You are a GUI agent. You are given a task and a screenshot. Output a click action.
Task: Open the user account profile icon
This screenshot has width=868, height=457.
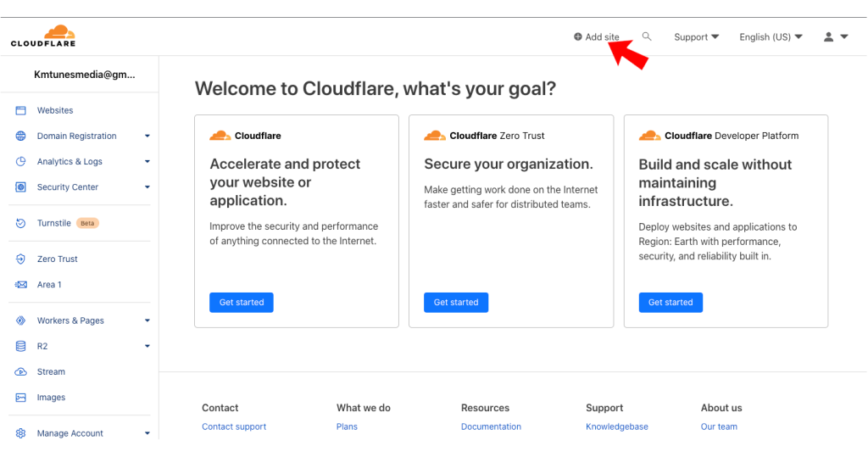pyautogui.click(x=828, y=37)
